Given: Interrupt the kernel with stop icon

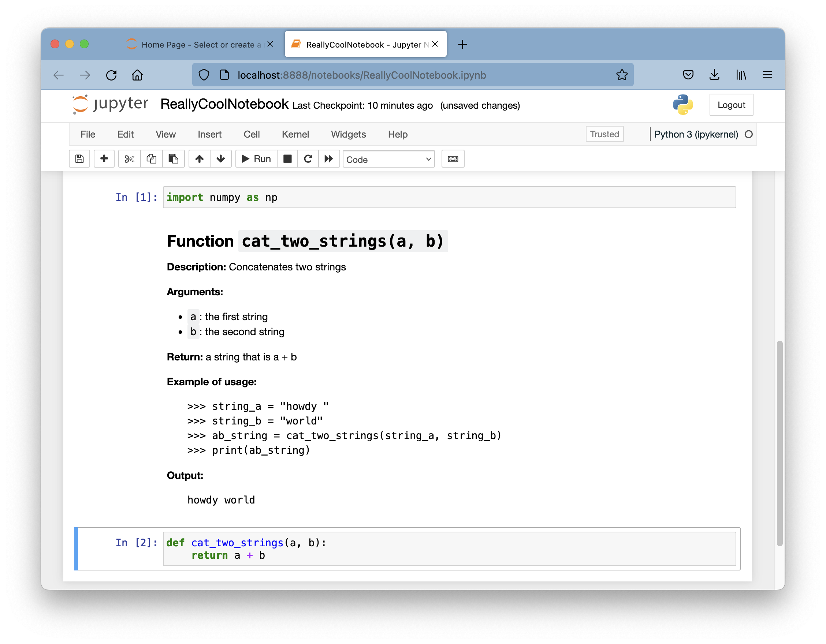Looking at the screenshot, I should click(x=287, y=159).
